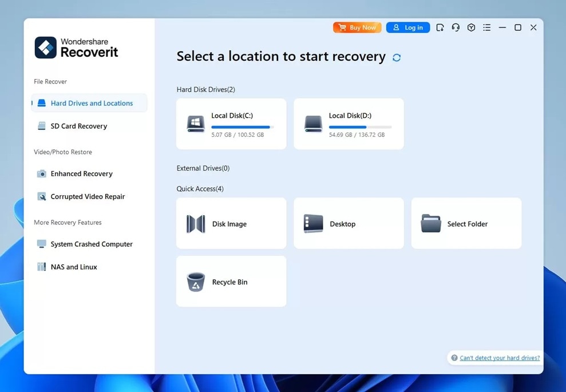This screenshot has height=392, width=566.
Task: Select System Crashed Computer recovery
Action: (x=90, y=244)
